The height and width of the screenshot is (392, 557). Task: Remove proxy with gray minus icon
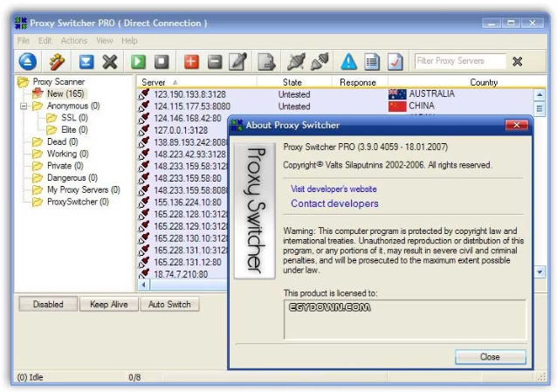(215, 61)
